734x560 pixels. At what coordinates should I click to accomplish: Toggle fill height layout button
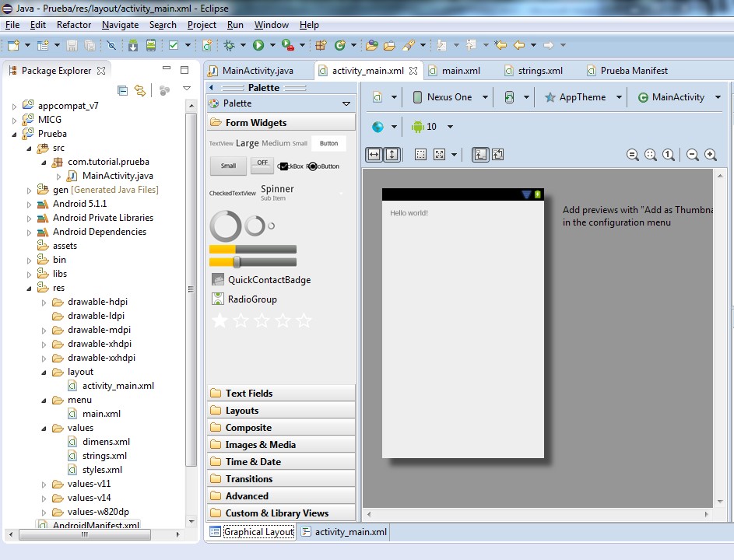[x=392, y=154]
